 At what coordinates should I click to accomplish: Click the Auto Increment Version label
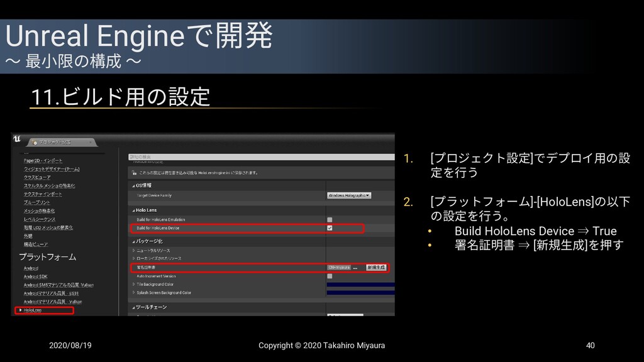tap(156, 277)
